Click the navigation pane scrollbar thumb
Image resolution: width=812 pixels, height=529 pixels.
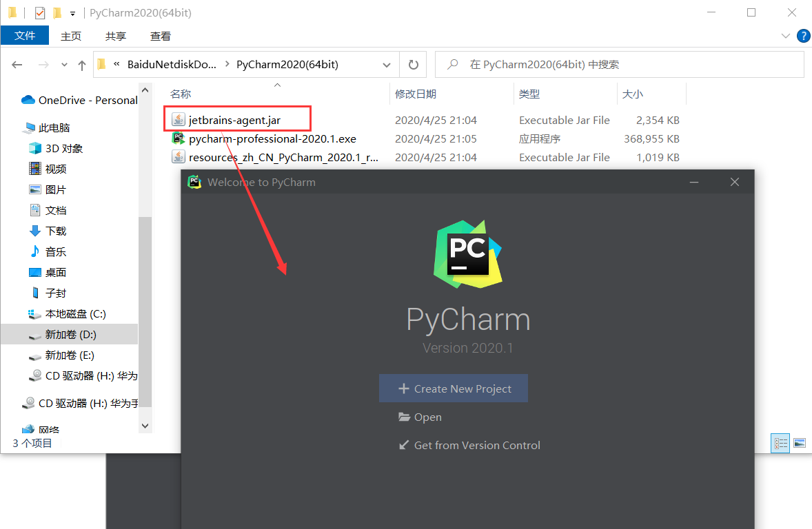(145, 311)
